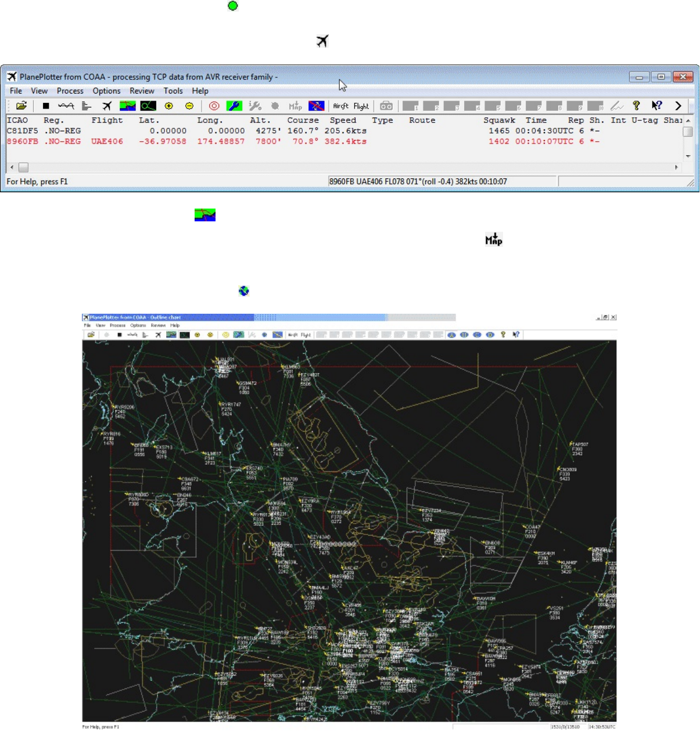Open the message list view icon
This screenshot has width=700, height=732.
tap(87, 106)
